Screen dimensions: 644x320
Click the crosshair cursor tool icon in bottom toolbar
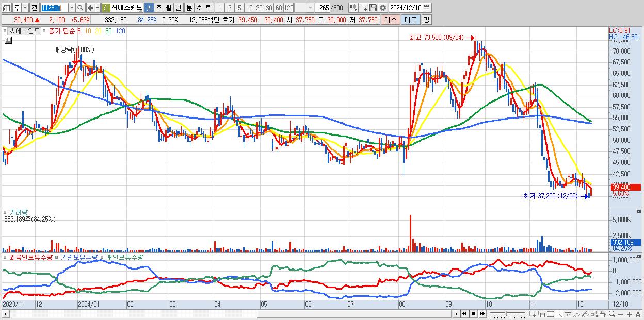point(559,314)
